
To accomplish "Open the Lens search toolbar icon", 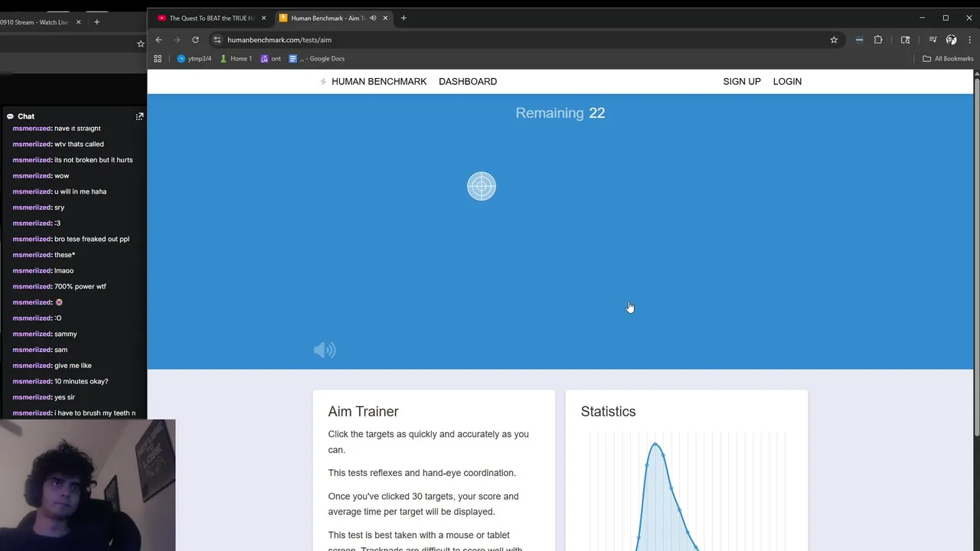I will (905, 40).
